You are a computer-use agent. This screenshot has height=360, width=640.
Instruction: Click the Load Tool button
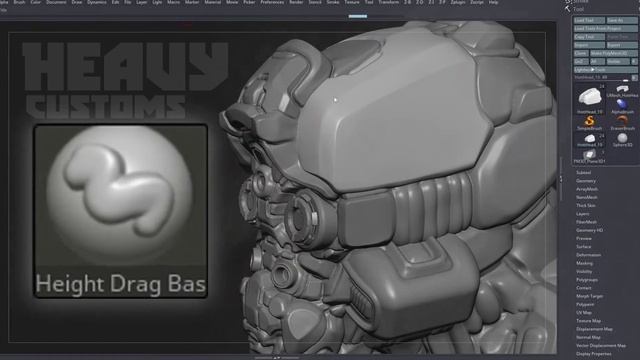coord(589,20)
